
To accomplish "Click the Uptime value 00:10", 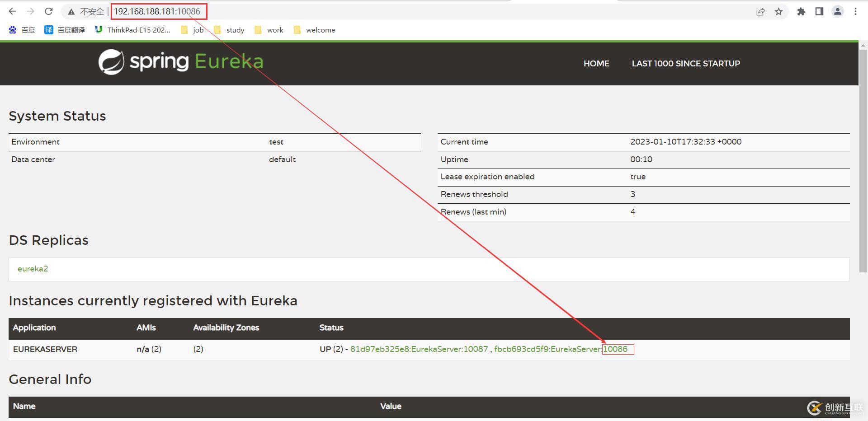I will tap(641, 159).
